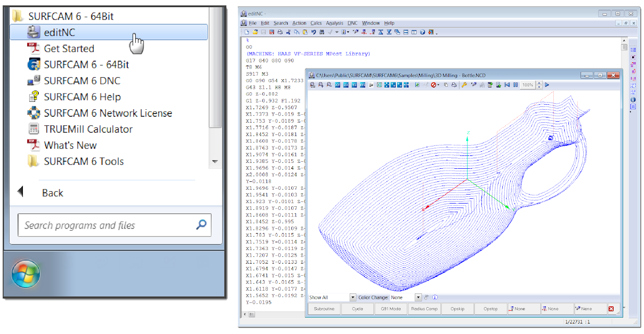Toggle Cycle display in backplot

click(358, 309)
